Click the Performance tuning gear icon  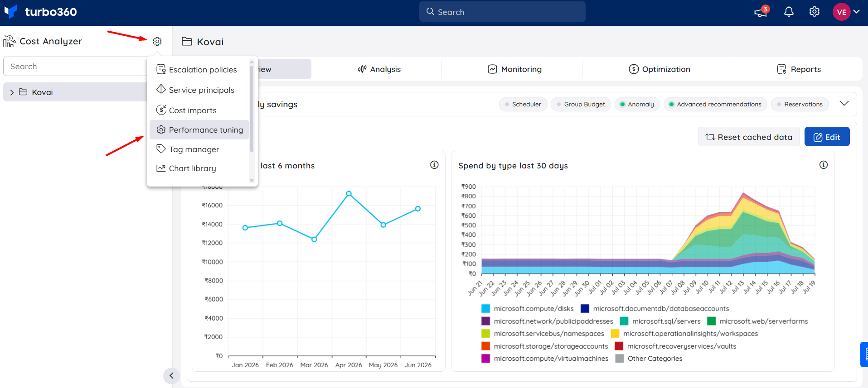pos(161,130)
